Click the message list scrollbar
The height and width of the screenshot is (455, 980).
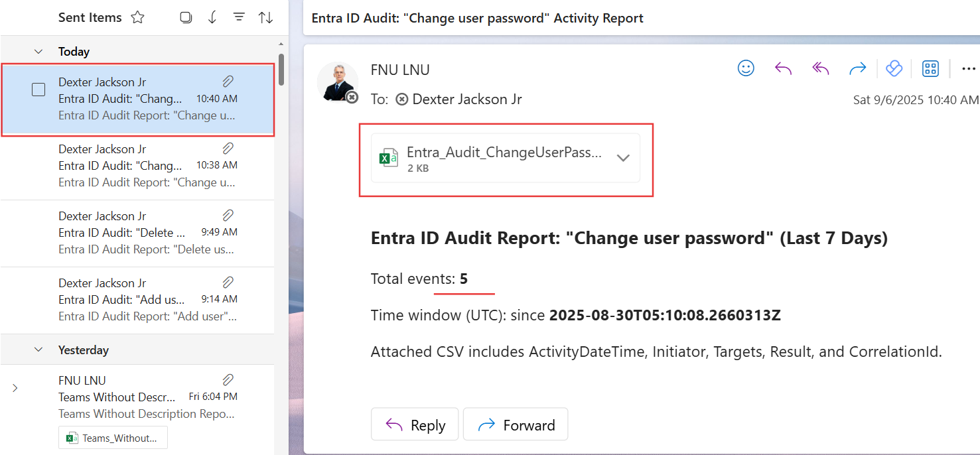coord(281,70)
